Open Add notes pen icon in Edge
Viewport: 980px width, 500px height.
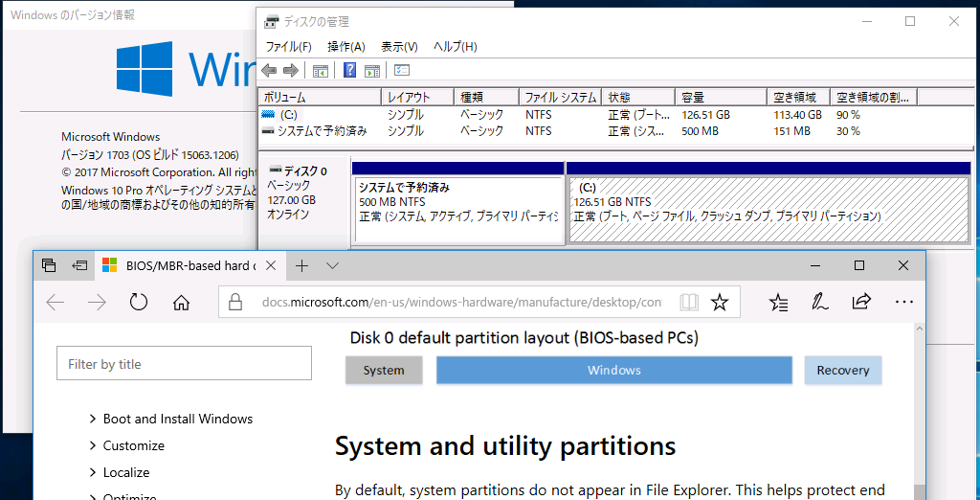pos(820,303)
